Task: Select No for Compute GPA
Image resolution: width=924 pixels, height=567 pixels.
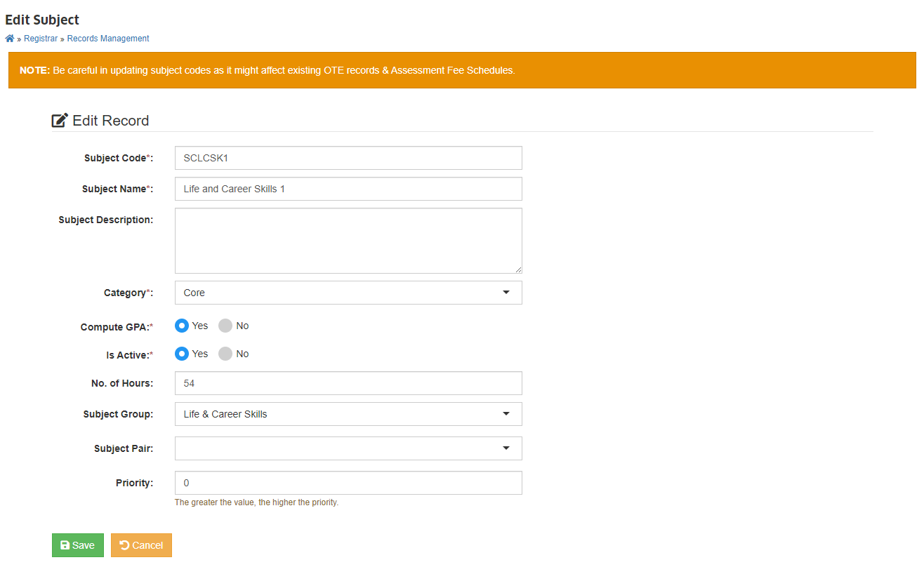Action: pyautogui.click(x=225, y=326)
